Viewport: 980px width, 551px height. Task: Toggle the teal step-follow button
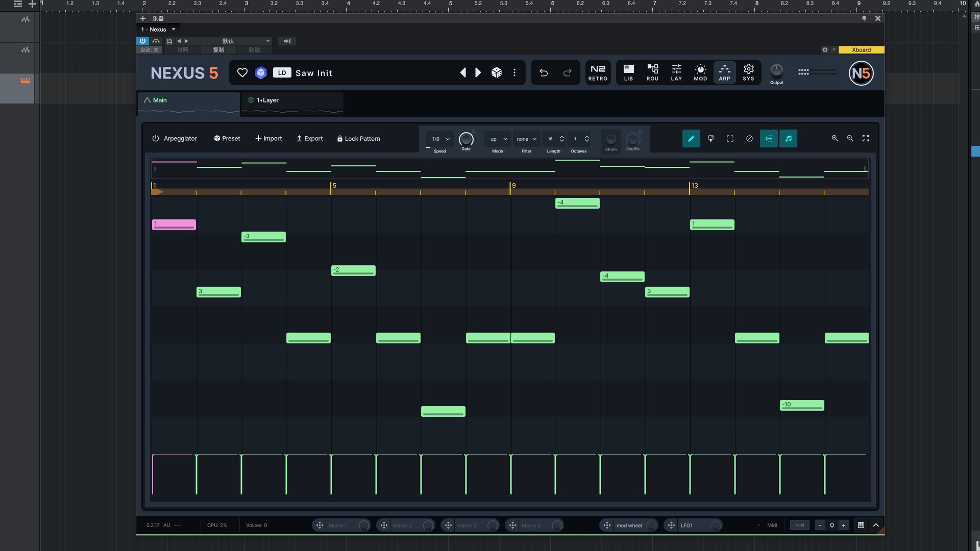769,139
